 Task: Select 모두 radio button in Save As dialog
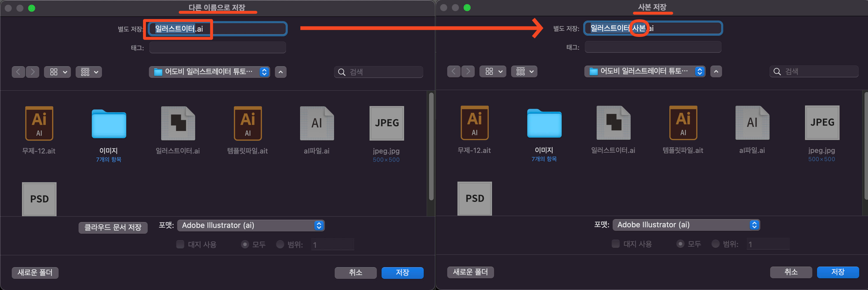(245, 244)
